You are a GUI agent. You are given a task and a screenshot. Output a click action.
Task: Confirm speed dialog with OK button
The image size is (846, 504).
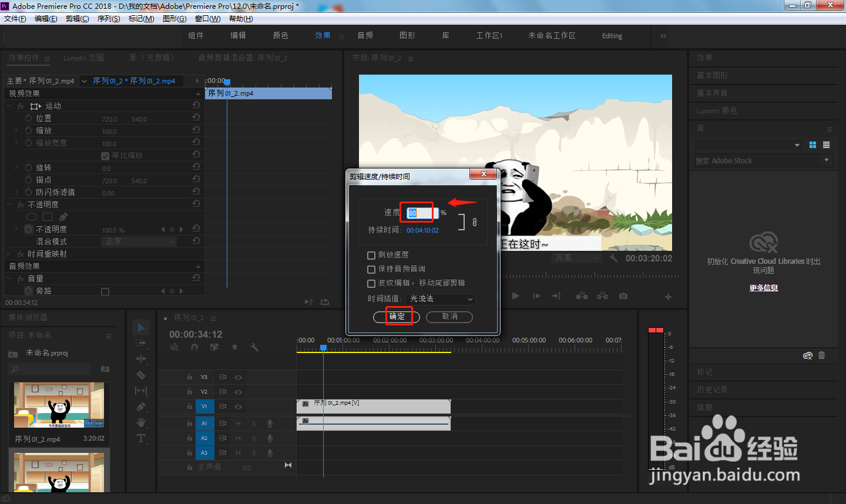pyautogui.click(x=397, y=317)
